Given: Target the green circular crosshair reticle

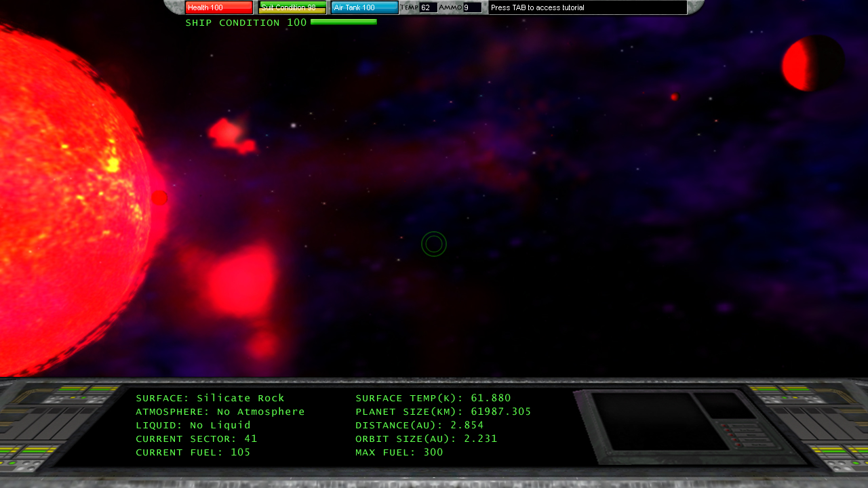Looking at the screenshot, I should tap(434, 244).
